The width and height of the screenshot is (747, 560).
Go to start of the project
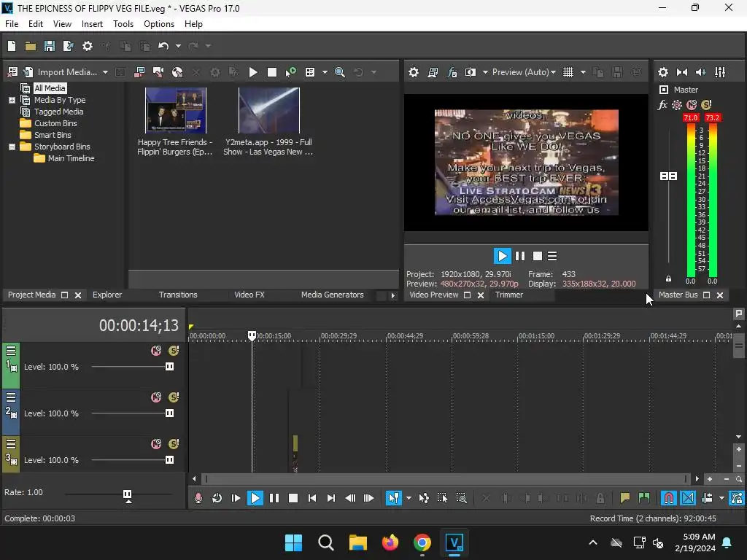[x=312, y=498]
